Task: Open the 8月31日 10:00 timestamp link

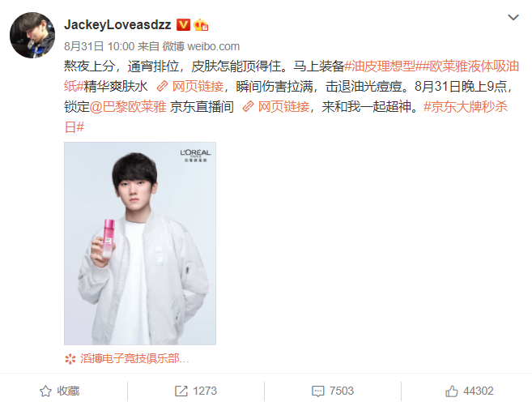Action: point(99,46)
